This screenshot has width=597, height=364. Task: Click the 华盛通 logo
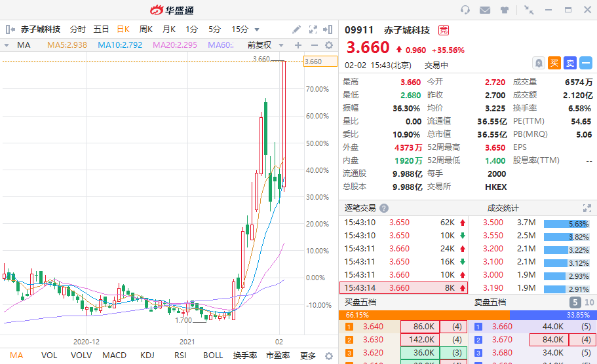coord(172,10)
